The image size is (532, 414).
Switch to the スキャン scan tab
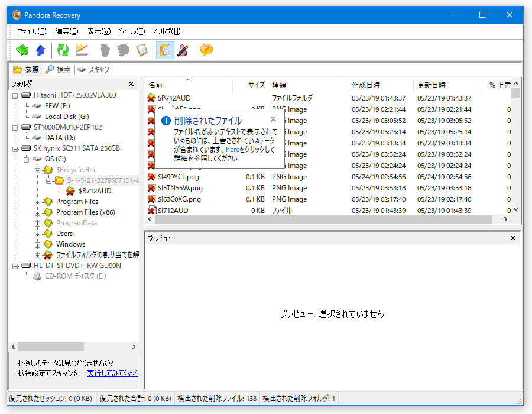[93, 70]
